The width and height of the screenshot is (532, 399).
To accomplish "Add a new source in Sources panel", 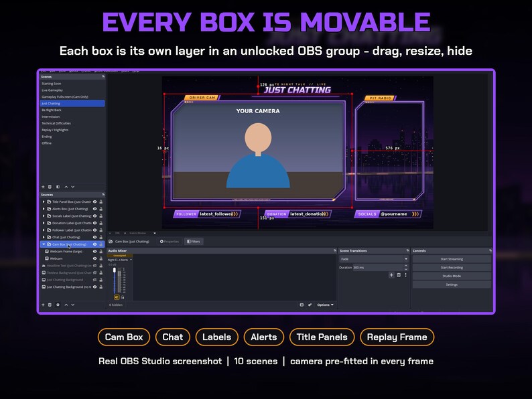I will pos(43,305).
